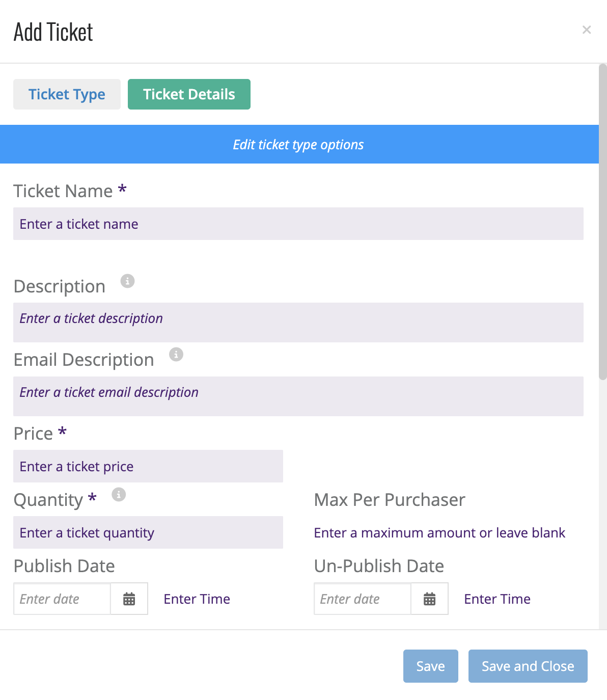This screenshot has height=700, width=607.
Task: Focus the ticket Description text area
Action: [x=298, y=322]
